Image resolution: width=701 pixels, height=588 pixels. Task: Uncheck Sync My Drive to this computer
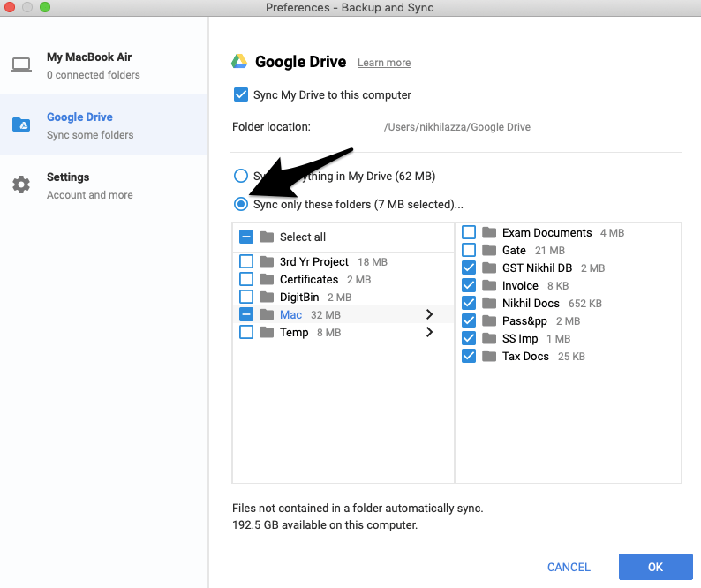241,94
